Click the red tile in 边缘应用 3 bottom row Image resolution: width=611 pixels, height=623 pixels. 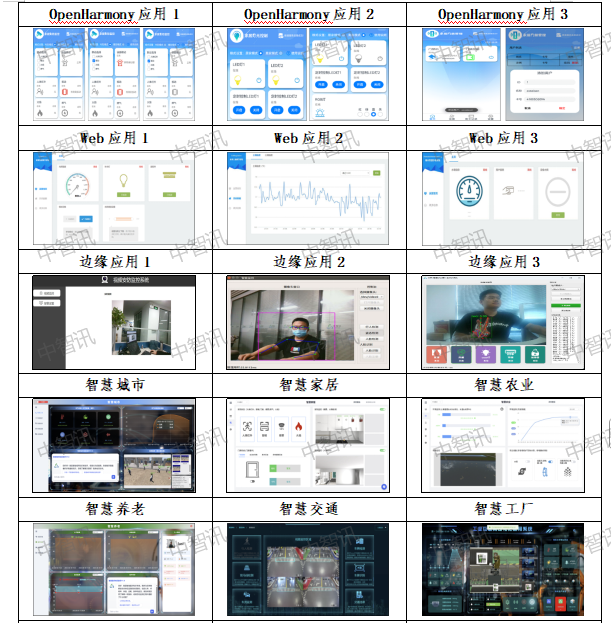(437, 356)
